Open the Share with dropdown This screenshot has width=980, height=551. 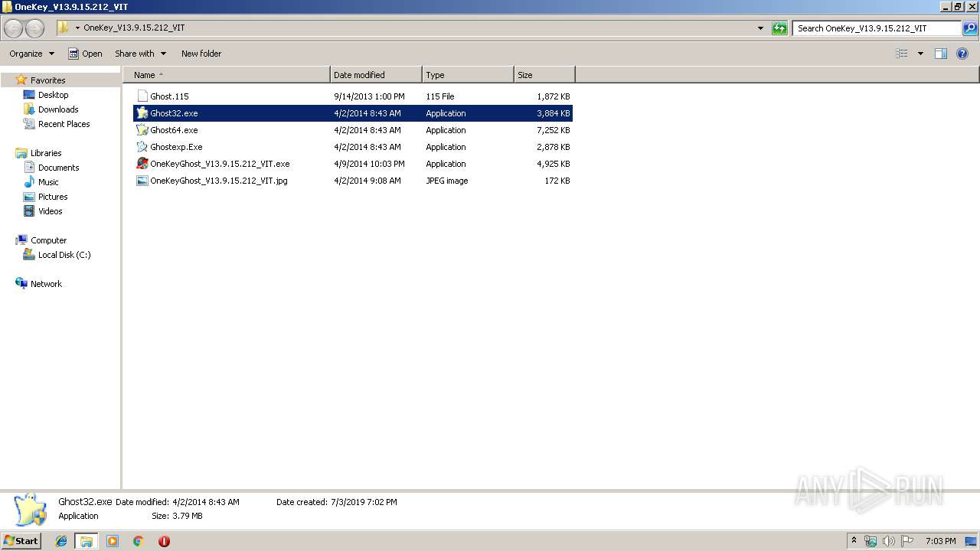pyautogui.click(x=140, y=54)
